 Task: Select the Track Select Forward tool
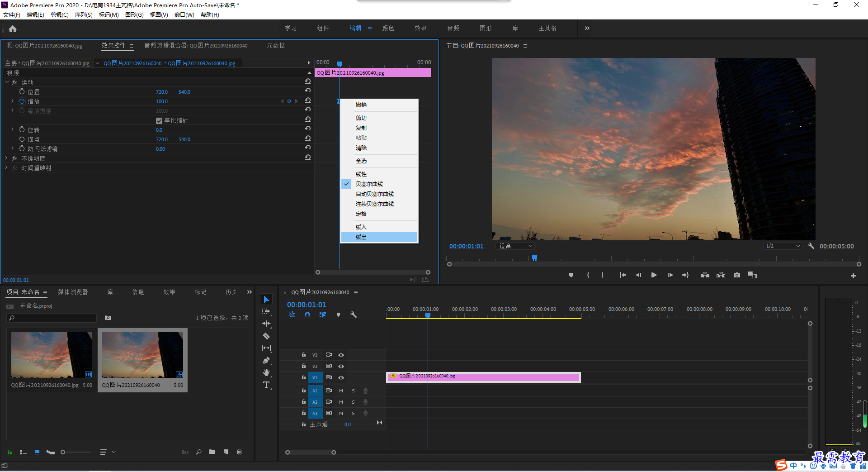(266, 311)
